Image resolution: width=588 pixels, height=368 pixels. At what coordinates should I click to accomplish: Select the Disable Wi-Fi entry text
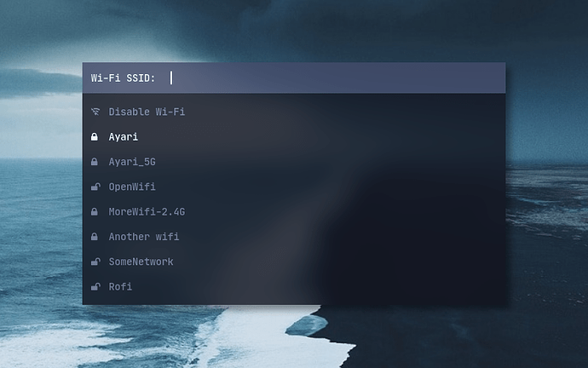pyautogui.click(x=147, y=112)
